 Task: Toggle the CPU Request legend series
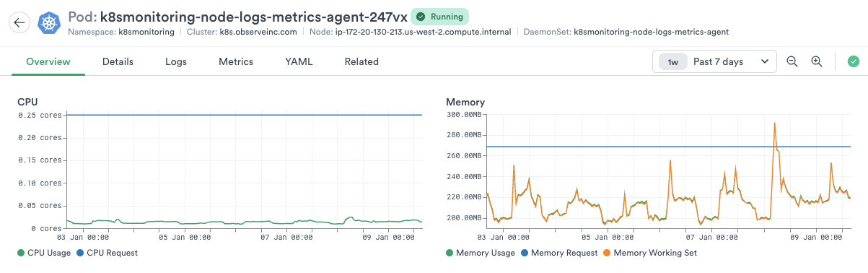tap(107, 253)
